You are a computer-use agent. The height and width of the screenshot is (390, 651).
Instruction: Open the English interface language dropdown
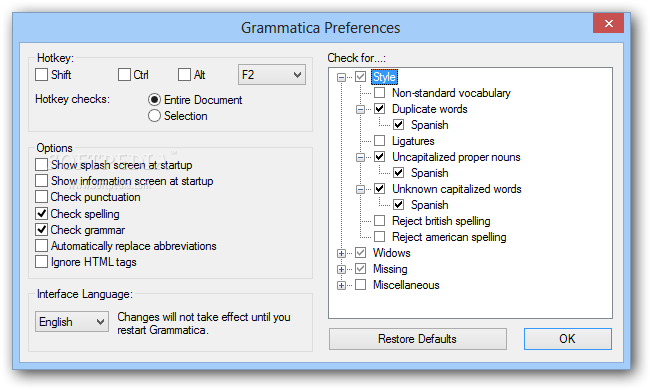[x=72, y=321]
